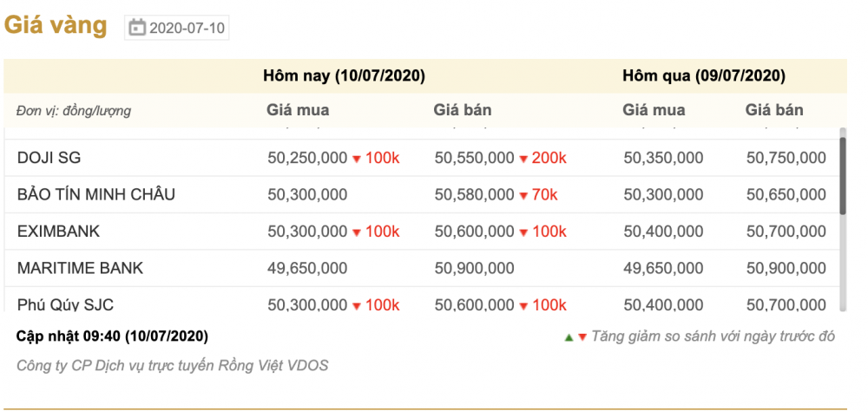
Task: Click the table's vertical scrollbar thumb
Action: [x=843, y=176]
